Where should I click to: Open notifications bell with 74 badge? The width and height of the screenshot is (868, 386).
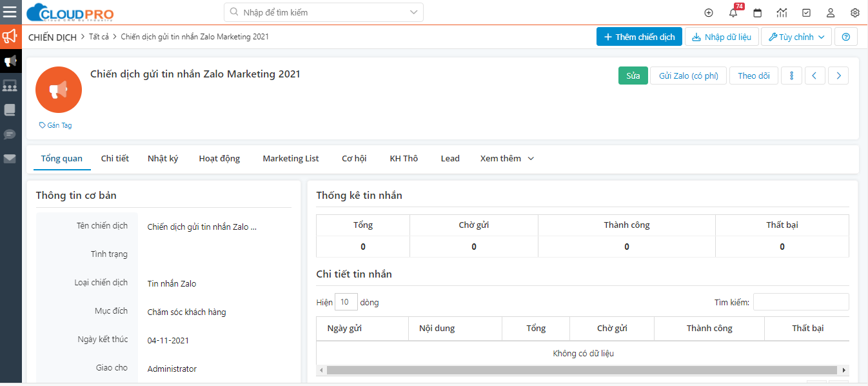733,12
